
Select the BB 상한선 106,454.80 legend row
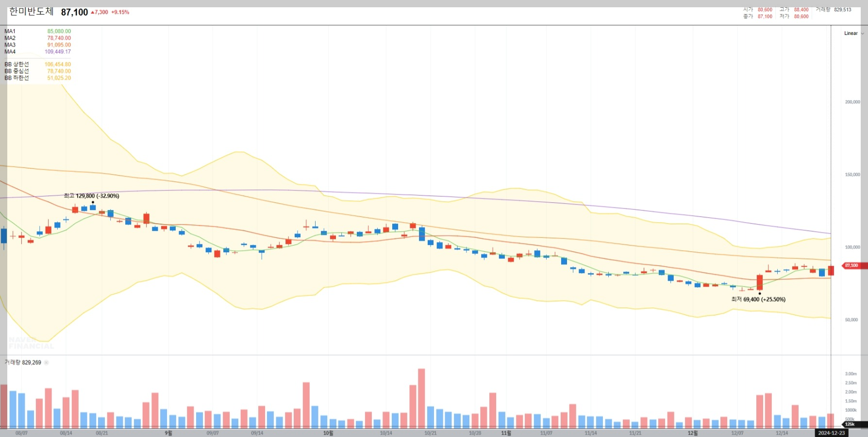point(37,64)
